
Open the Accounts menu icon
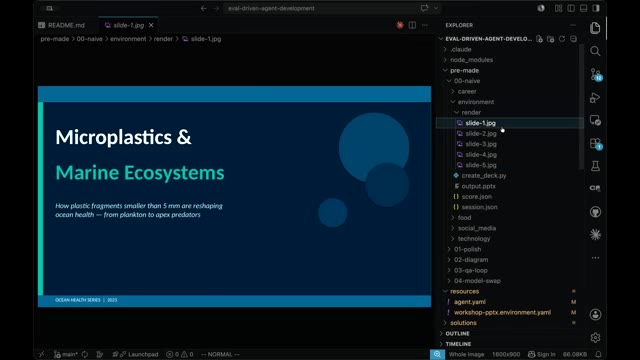(x=595, y=314)
